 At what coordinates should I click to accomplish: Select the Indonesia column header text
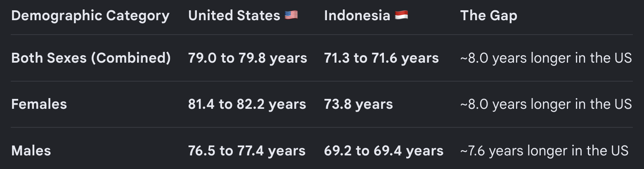click(357, 16)
